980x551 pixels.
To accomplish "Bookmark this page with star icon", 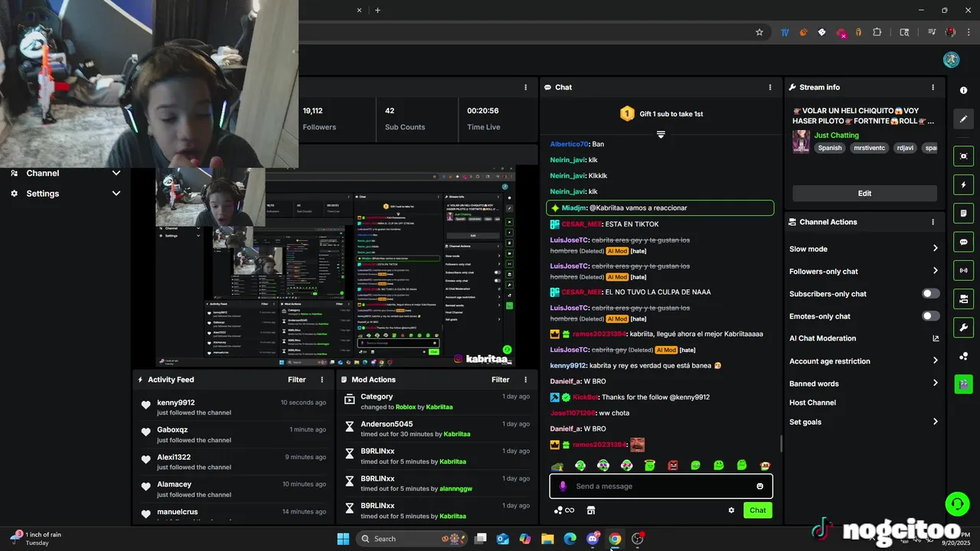I will tap(759, 32).
